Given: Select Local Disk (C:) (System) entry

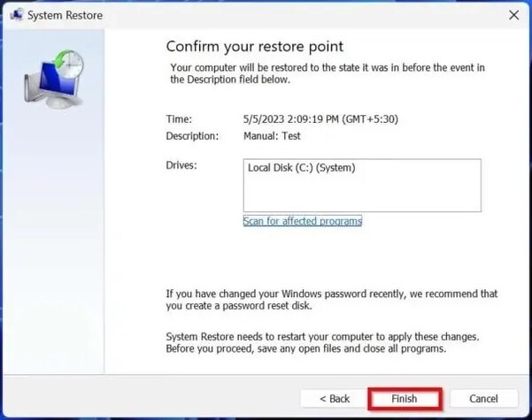Looking at the screenshot, I should point(301,168).
